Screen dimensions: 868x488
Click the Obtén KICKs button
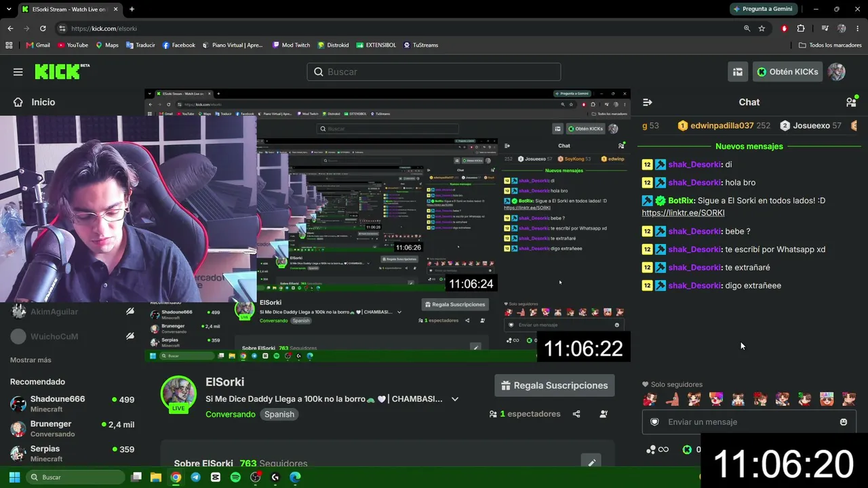(787, 72)
